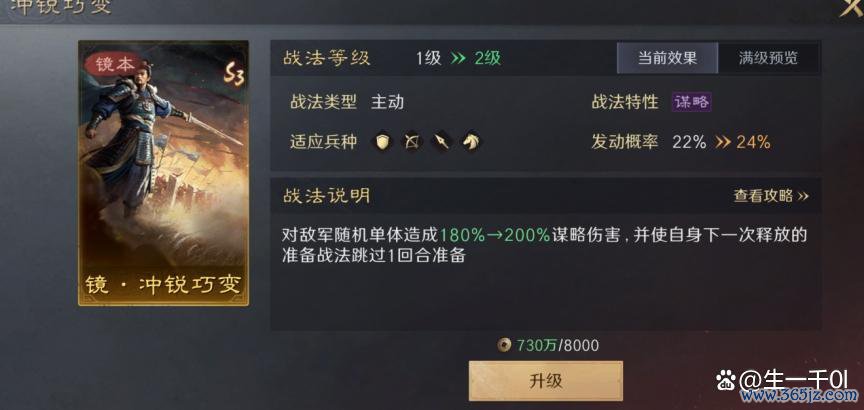Click the green level-up arrows beside 1级
Viewport: 864px width, 410px height.
[x=458, y=58]
